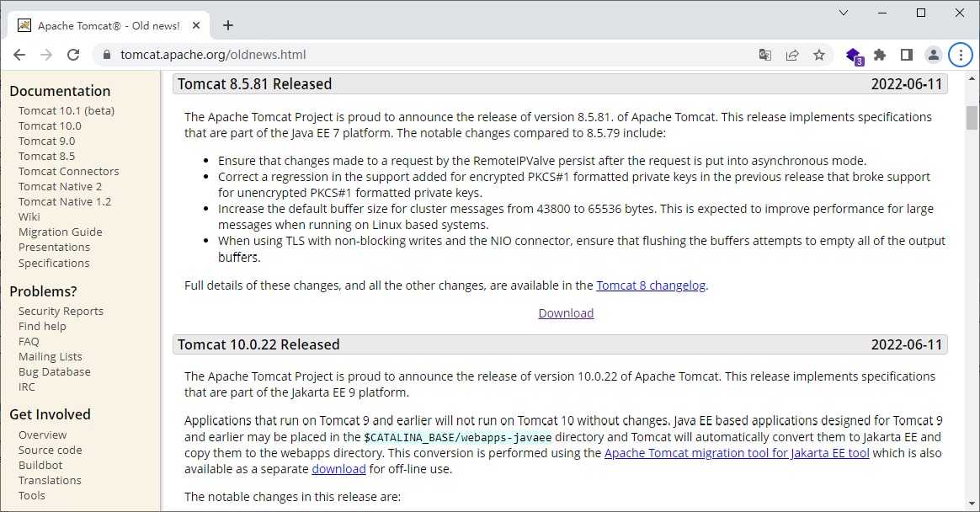
Task: Click the page vertical scrollbar thumb
Action: pyautogui.click(x=972, y=118)
